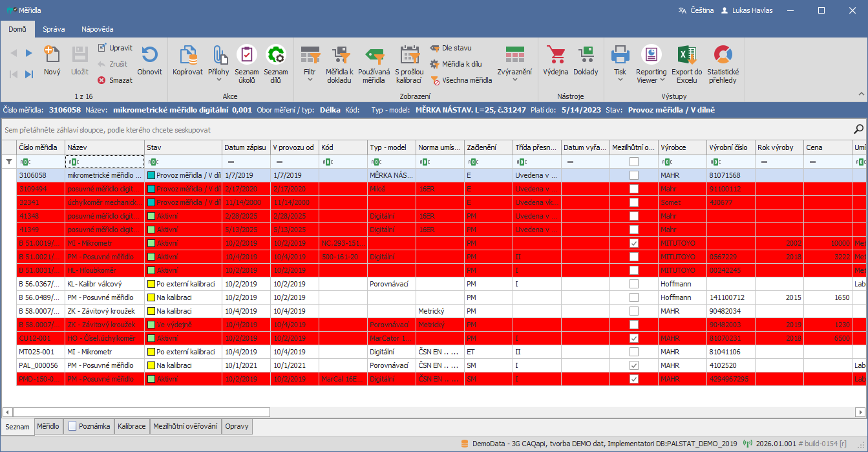Open Statistické přehledy charts

click(x=723, y=64)
